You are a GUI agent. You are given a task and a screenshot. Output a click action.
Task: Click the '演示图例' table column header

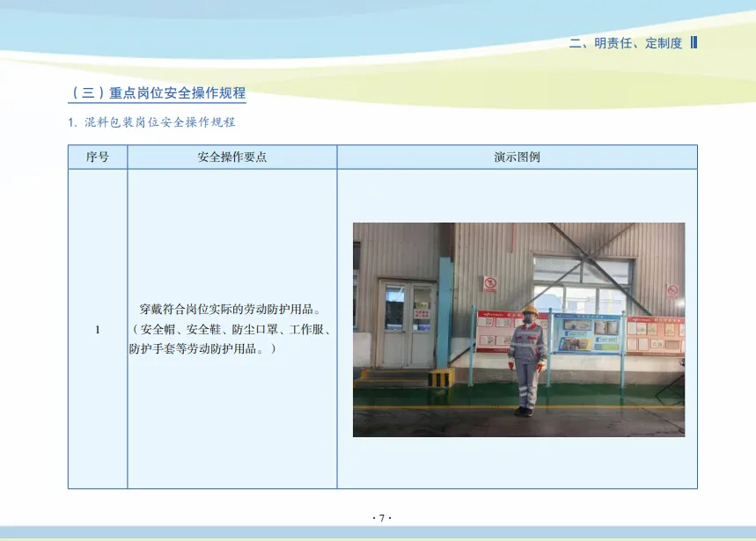point(517,157)
